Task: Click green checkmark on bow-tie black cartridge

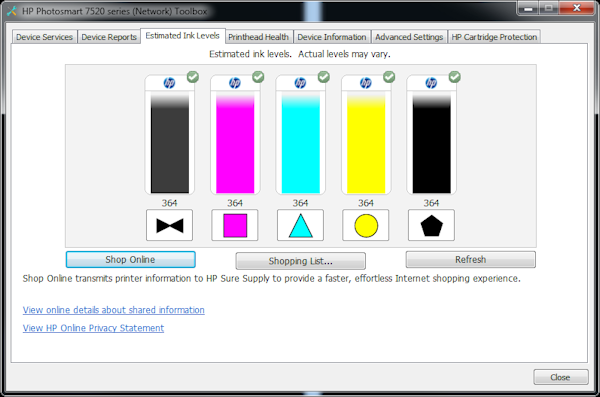Action: pyautogui.click(x=193, y=77)
